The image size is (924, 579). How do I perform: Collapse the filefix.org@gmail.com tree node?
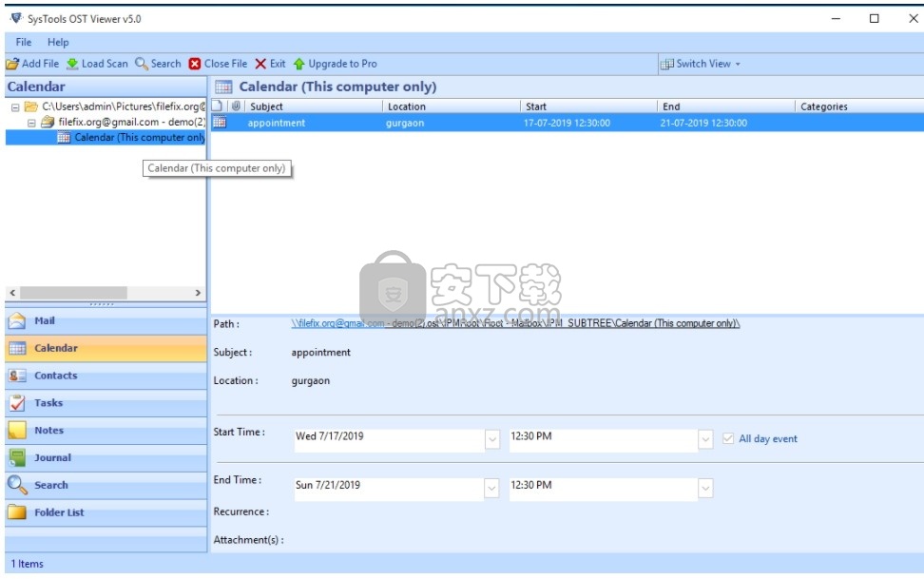(31, 123)
